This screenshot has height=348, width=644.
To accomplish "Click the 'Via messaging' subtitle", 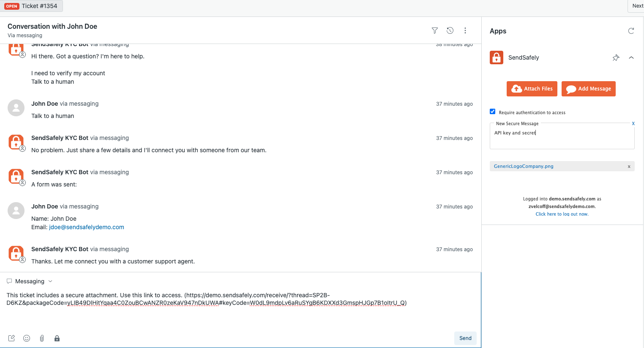I will coord(25,36).
